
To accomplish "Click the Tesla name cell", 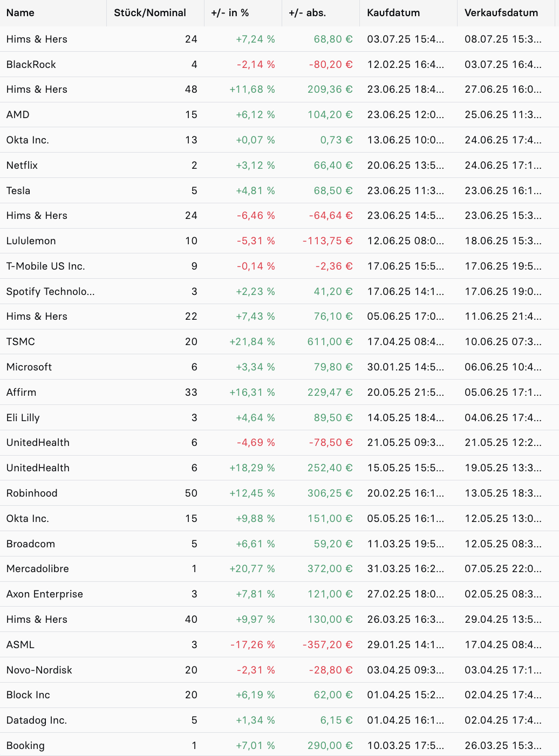I will pos(18,191).
